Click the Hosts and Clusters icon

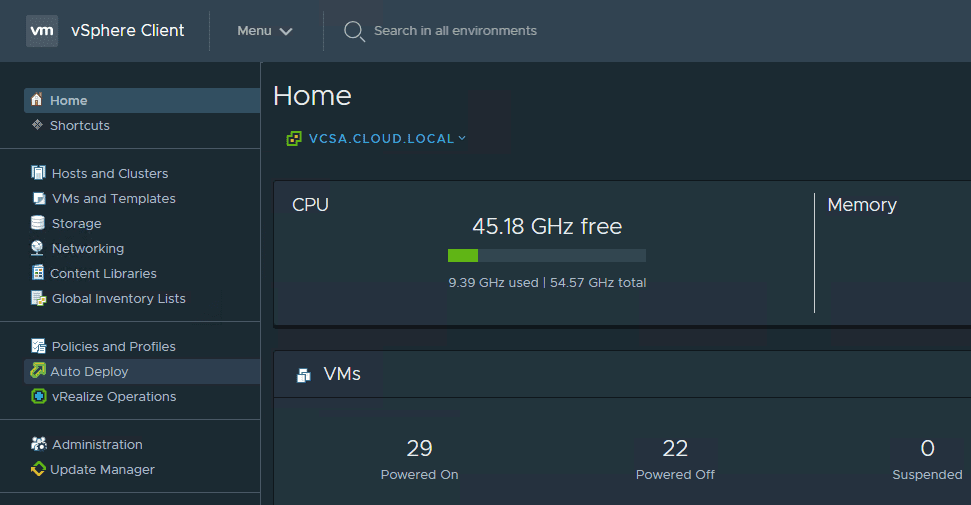point(39,173)
